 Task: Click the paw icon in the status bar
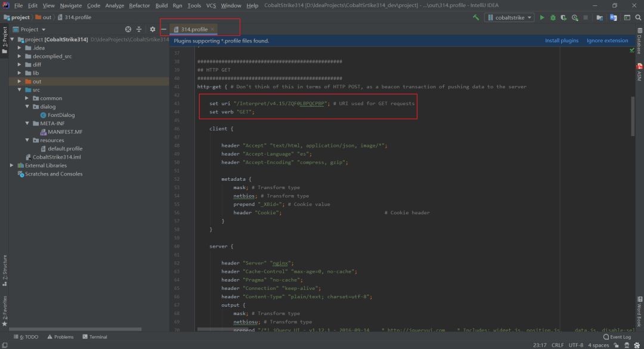point(637,345)
